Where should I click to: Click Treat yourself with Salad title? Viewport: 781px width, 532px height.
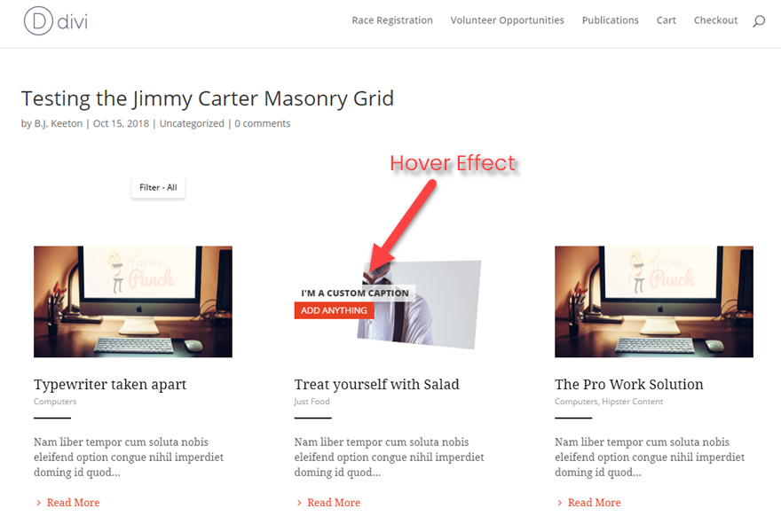[x=376, y=385]
